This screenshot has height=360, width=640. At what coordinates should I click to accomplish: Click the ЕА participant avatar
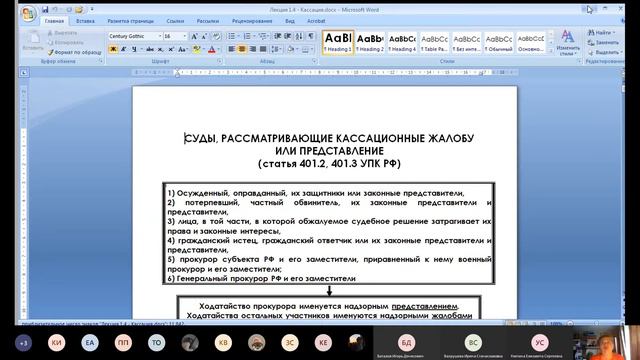coord(90,342)
